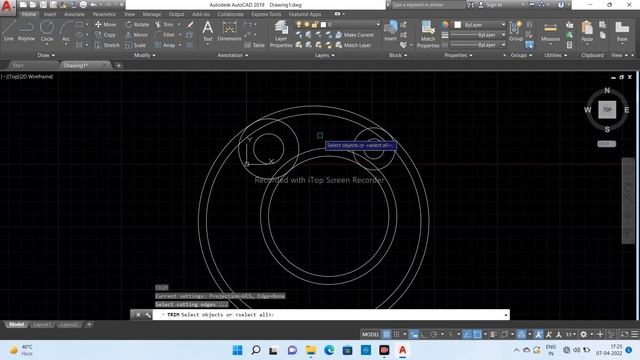
Task: Open Layer Properties manager
Action: point(281,33)
